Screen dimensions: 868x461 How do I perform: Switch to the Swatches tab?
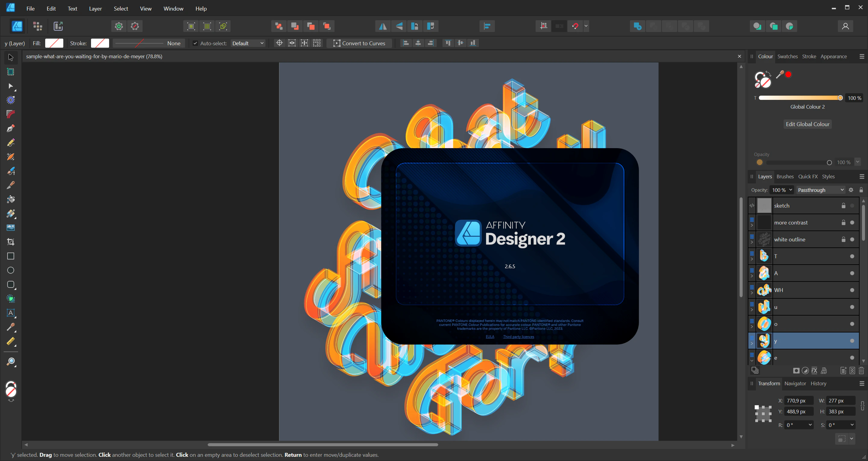[787, 56]
